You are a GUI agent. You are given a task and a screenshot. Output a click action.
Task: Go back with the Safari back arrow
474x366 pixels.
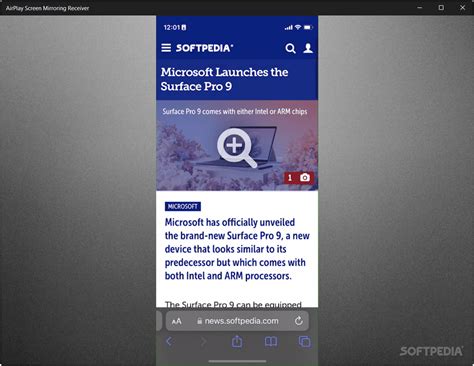click(169, 341)
